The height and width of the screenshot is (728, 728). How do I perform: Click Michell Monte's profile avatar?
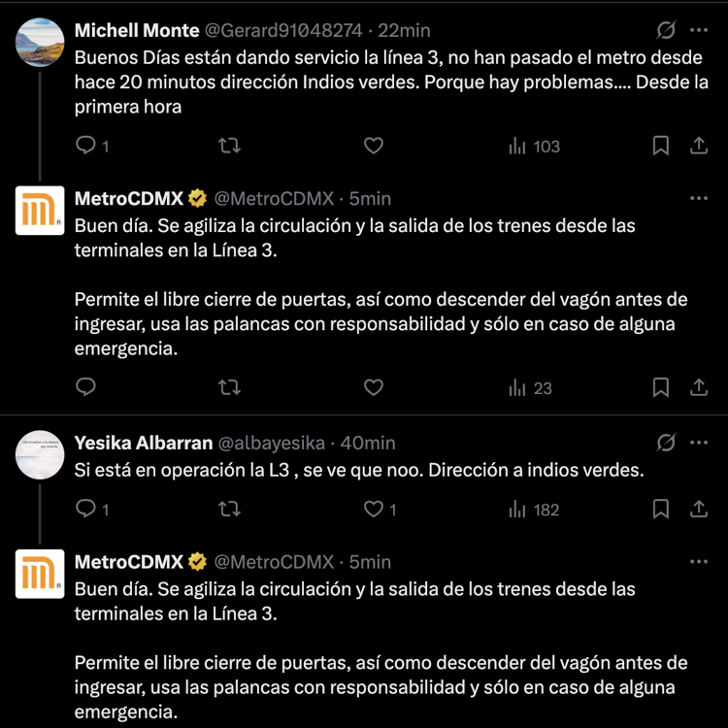[41, 41]
